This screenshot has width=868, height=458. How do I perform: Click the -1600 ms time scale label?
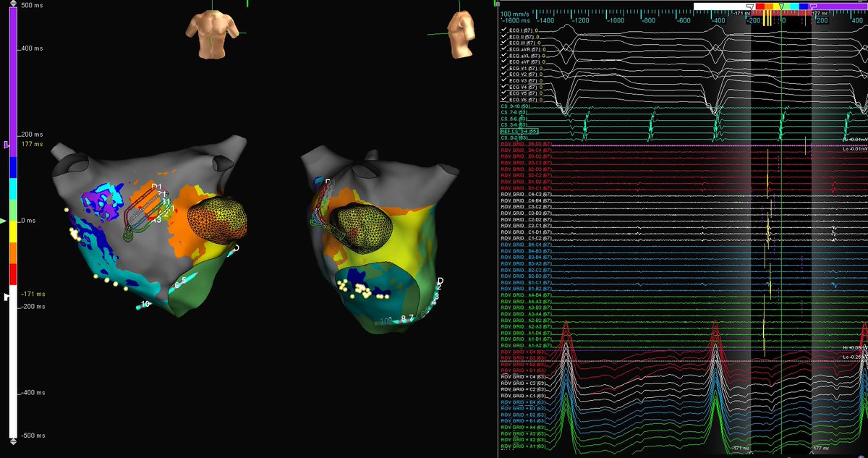tap(516, 22)
